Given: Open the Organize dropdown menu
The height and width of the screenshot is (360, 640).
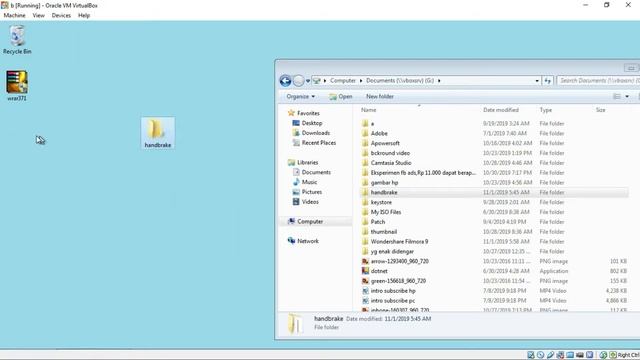Looking at the screenshot, I should tap(301, 97).
